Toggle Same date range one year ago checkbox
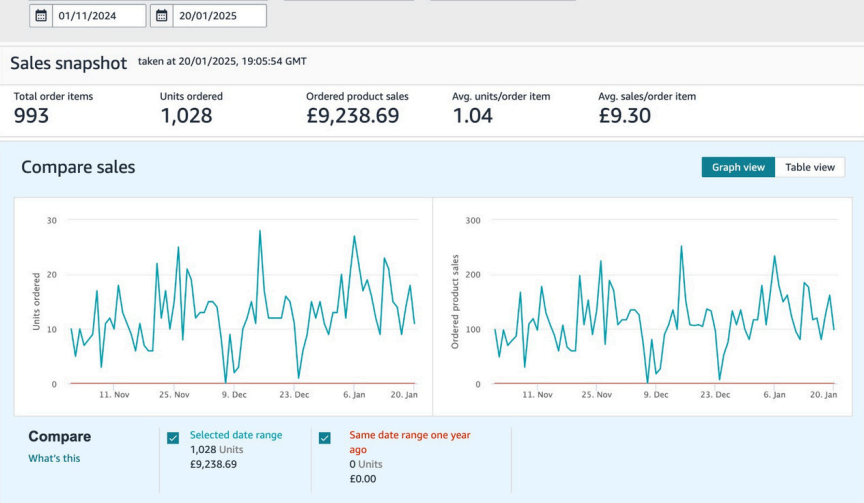Viewport: 864px width, 503px height. 325,438
